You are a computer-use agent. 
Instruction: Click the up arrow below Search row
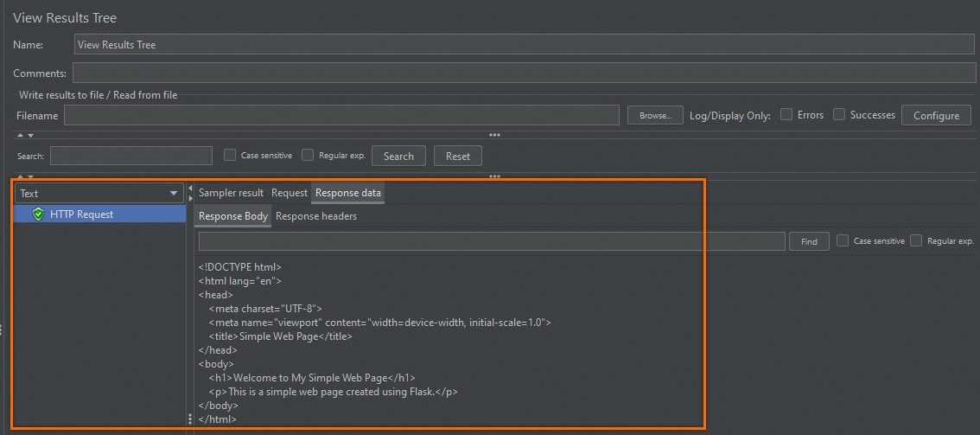pos(20,177)
